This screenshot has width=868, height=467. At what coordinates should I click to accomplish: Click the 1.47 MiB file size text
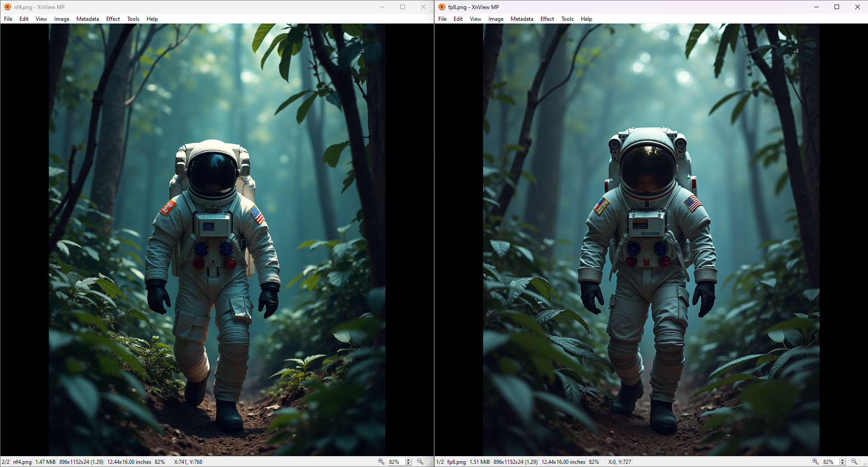[45, 462]
